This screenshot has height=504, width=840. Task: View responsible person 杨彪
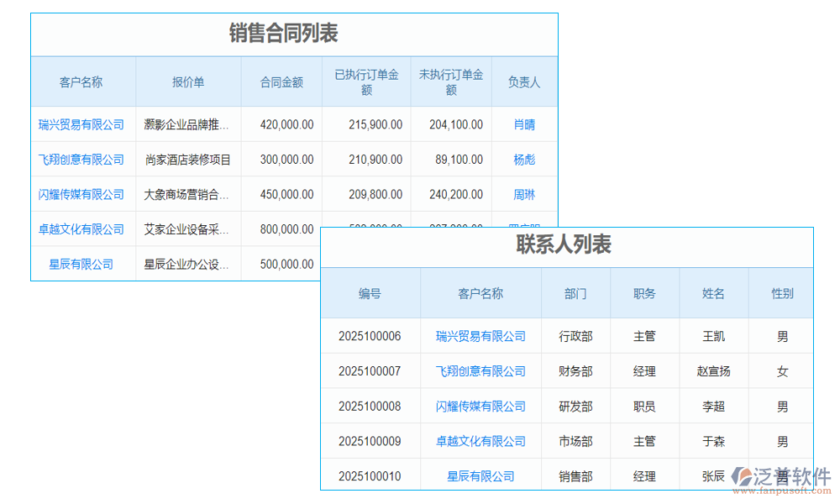pyautogui.click(x=523, y=159)
